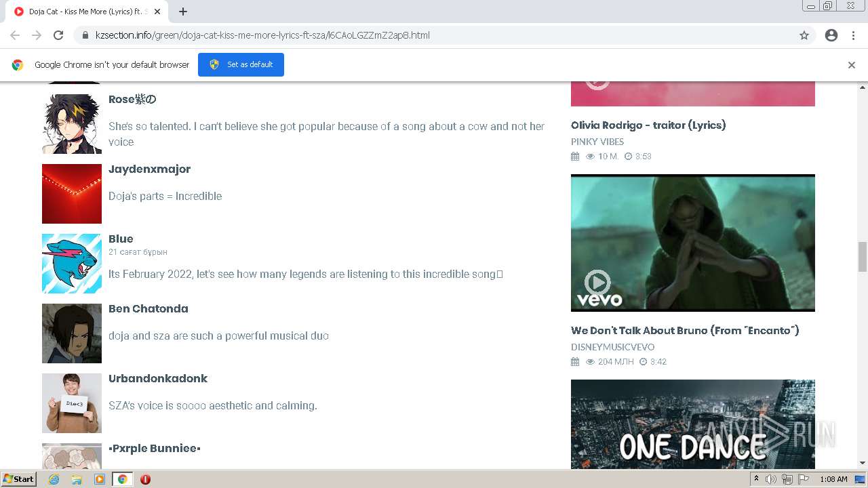The height and width of the screenshot is (488, 868).
Task: Open Pxrple Bunniee commenter name
Action: (155, 448)
